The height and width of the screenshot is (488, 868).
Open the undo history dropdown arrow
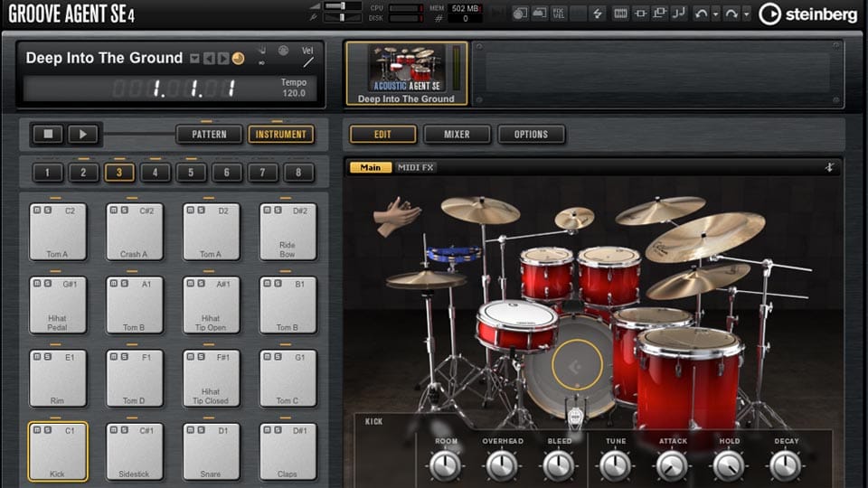pyautogui.click(x=716, y=14)
